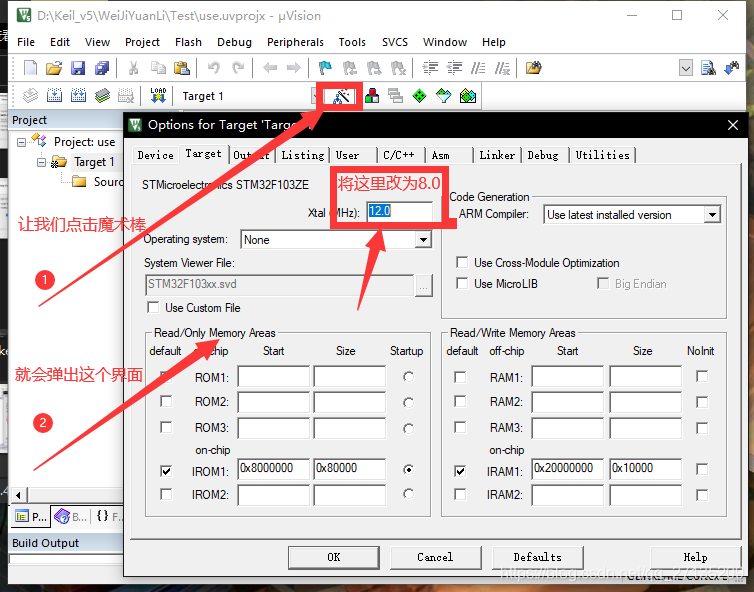Check the IRAM1 NoInit checkbox
754x592 pixels.
pos(702,469)
